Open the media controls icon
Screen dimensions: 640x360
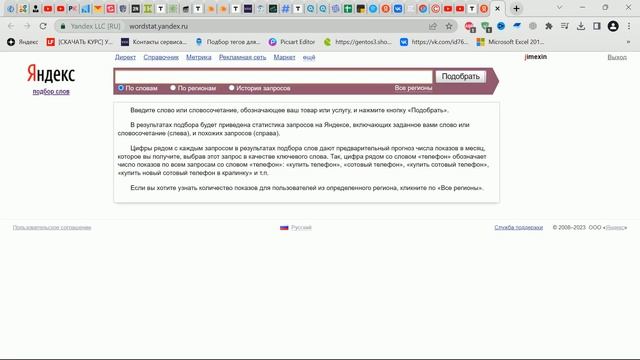click(x=564, y=26)
